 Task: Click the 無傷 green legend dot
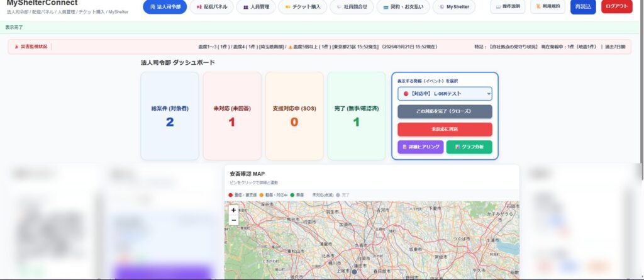(292, 195)
